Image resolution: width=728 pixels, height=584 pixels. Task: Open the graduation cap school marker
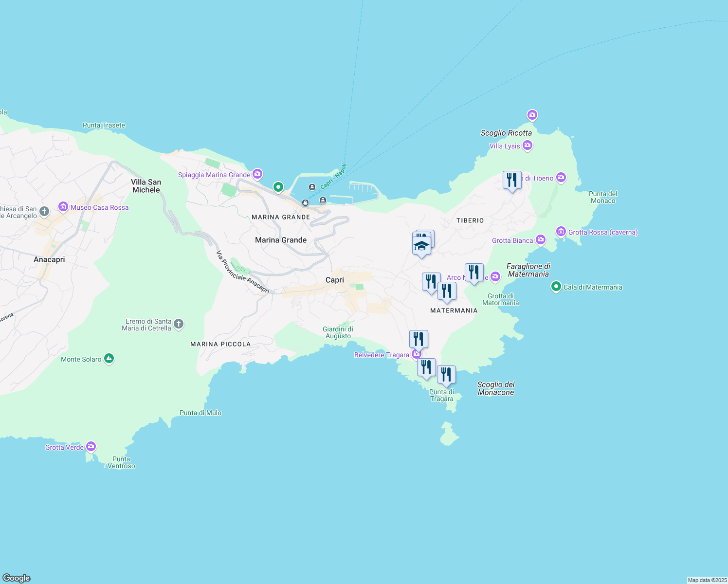(421, 246)
